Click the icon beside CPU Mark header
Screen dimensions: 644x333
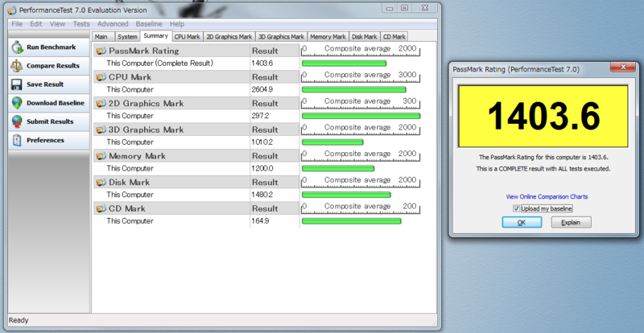point(101,77)
